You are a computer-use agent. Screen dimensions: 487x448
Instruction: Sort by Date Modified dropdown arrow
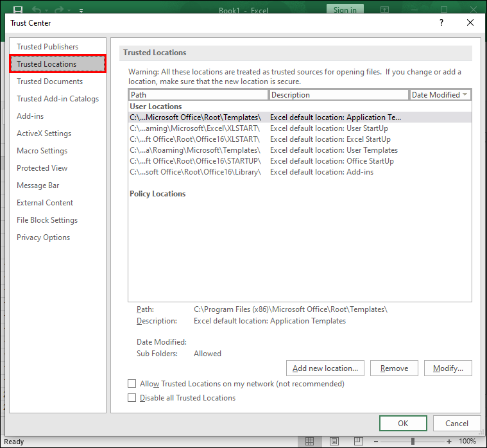tap(465, 94)
